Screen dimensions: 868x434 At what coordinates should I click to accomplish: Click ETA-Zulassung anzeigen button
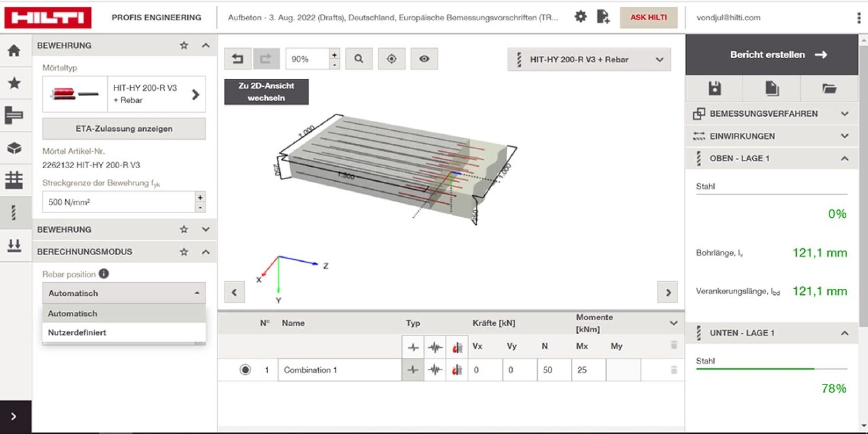124,129
